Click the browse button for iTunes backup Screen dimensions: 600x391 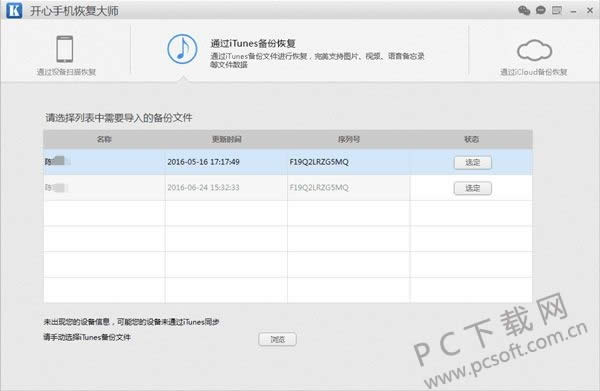tap(277, 339)
